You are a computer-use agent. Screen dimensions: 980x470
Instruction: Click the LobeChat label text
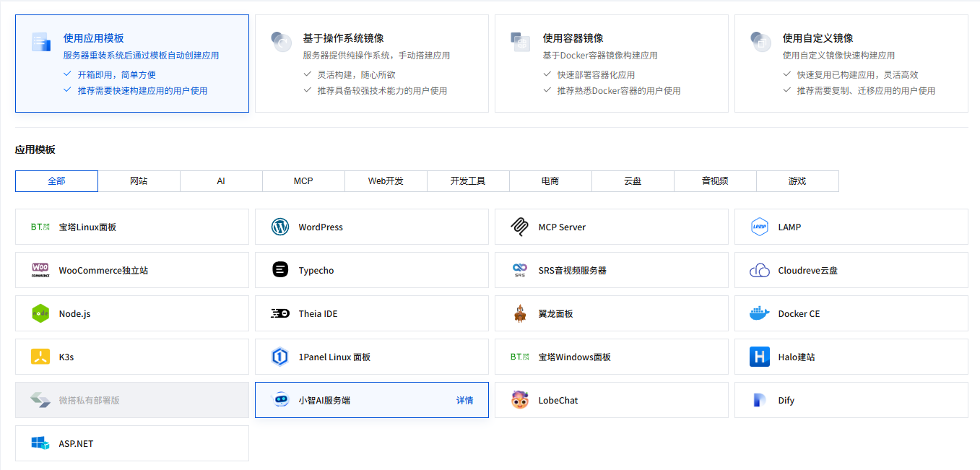coord(558,400)
